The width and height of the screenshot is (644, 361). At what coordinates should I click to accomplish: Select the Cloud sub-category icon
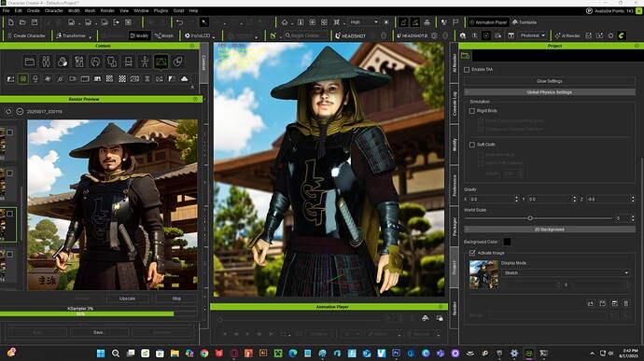(184, 79)
